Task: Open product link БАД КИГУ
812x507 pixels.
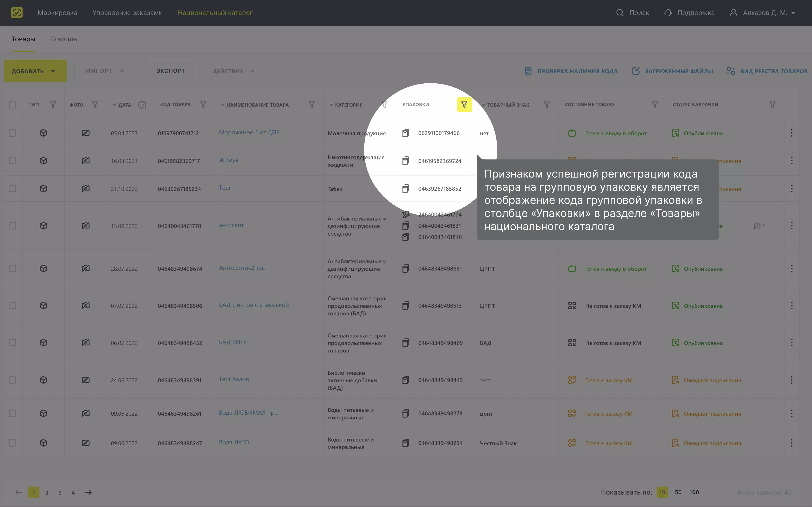Action: [233, 342]
